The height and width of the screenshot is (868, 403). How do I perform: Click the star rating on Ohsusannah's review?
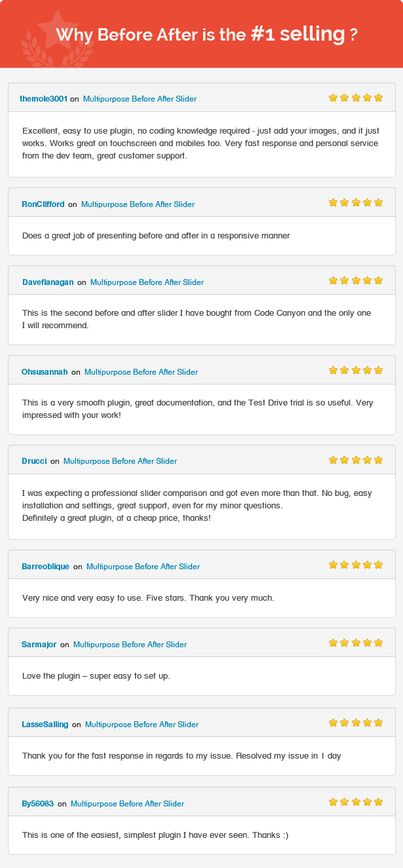pos(355,371)
